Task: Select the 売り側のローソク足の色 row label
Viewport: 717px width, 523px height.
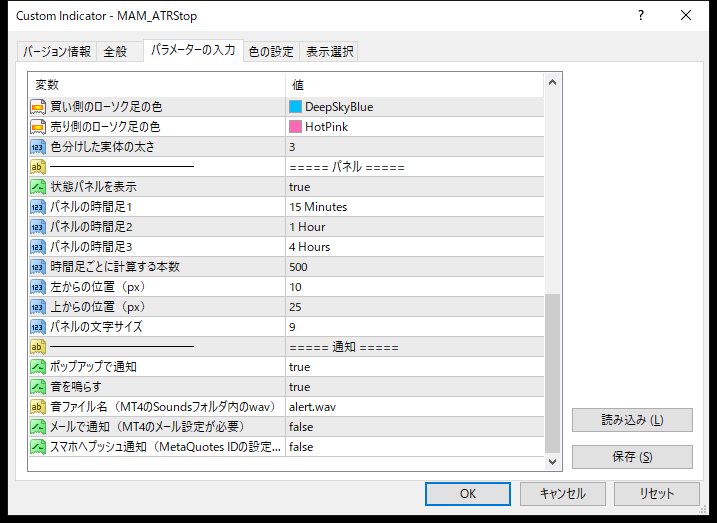Action: [105, 127]
